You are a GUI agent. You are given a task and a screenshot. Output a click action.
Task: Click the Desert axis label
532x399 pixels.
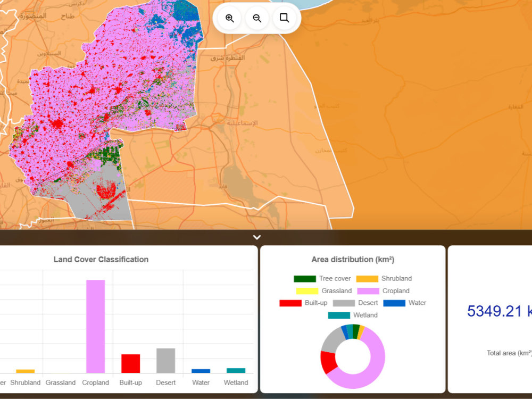166,383
